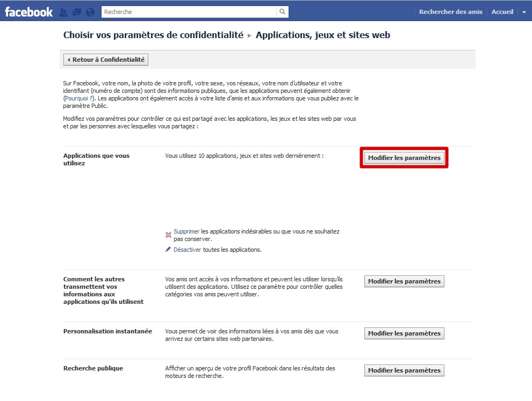Screen dimensions: 532x401
Task: Click the red X remove-apps icon
Action: [168, 235]
